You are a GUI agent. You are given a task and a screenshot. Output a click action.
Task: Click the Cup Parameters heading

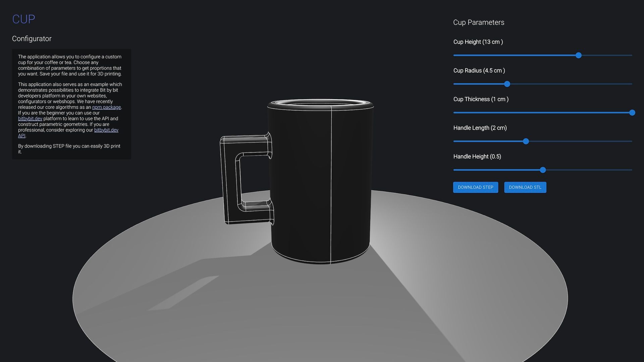pyautogui.click(x=479, y=22)
